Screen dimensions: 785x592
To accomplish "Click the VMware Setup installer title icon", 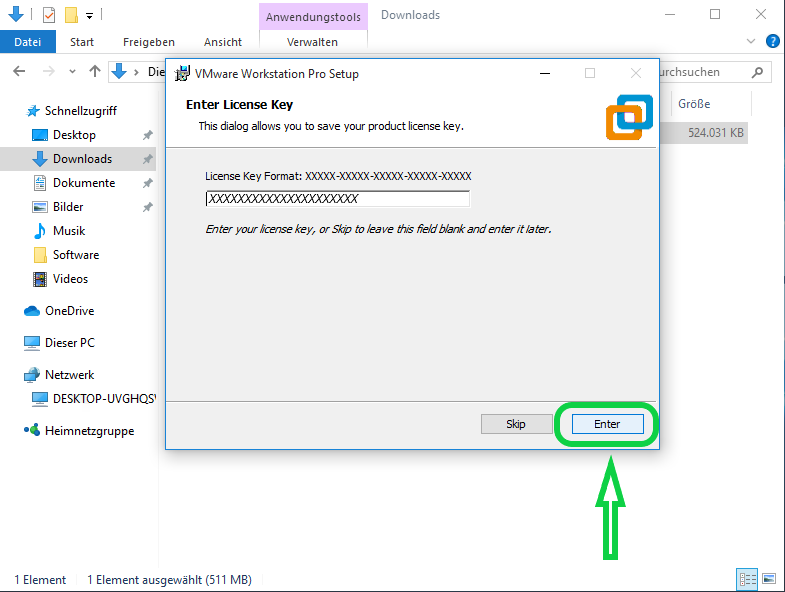I will 182,74.
